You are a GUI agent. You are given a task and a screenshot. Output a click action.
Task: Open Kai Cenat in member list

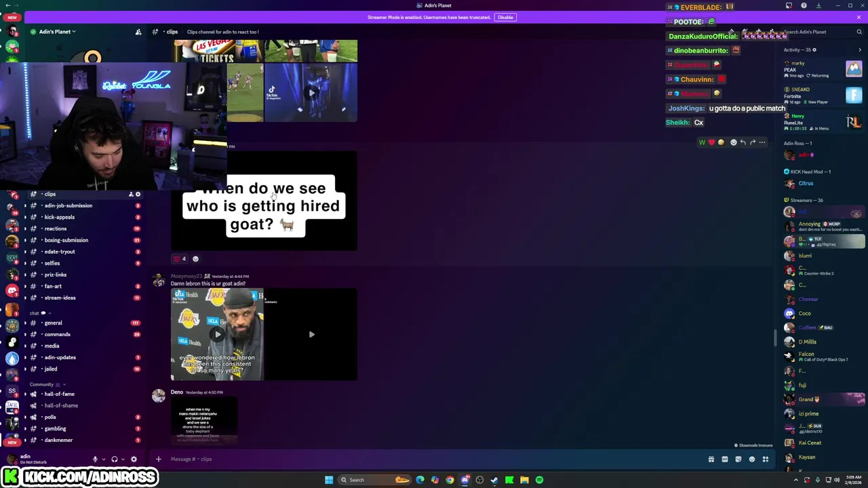point(810,443)
